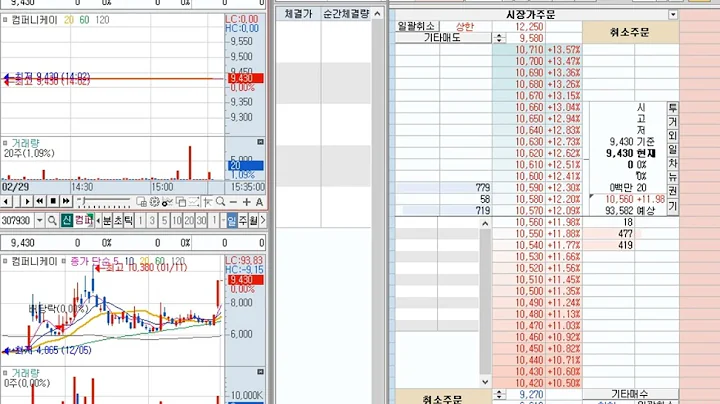
Task: Open the 차 side tab
Action: [x=673, y=163]
